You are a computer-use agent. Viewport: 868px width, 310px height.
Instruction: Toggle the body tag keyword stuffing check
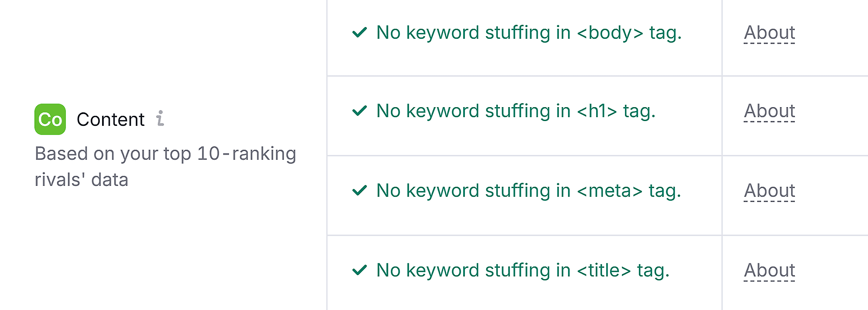click(x=359, y=32)
